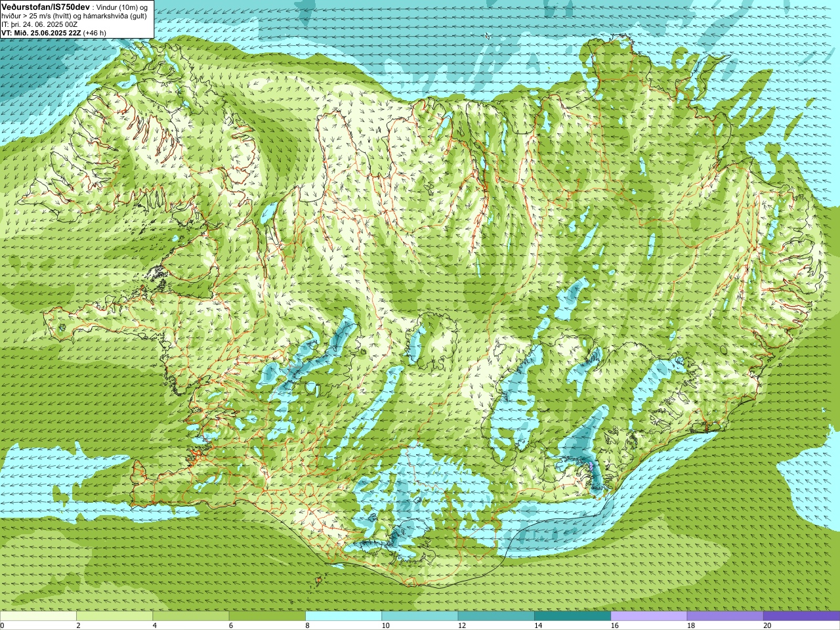840x630 pixels.
Task: Click the legend scale label "12"
Action: 462,625
